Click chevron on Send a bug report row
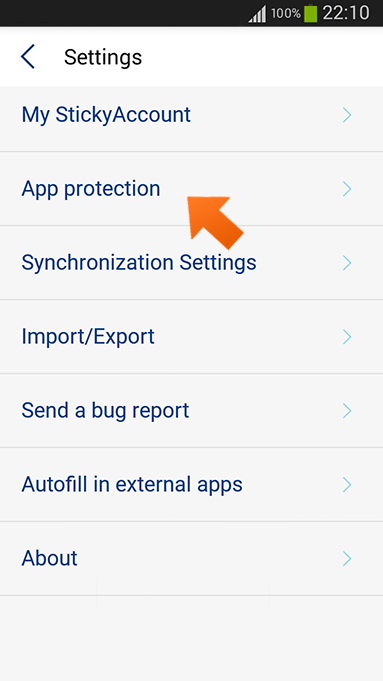This screenshot has height=681, width=383. [347, 410]
